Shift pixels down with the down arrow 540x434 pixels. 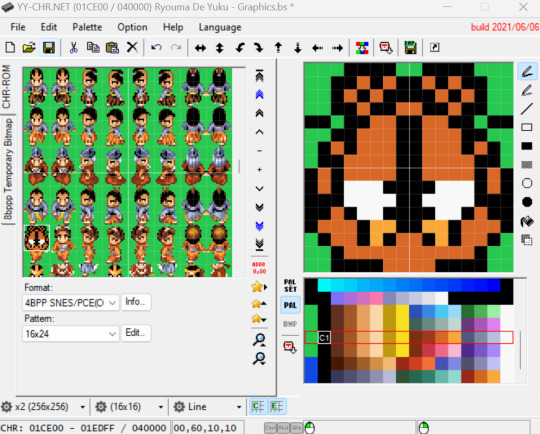pyautogui.click(x=298, y=48)
